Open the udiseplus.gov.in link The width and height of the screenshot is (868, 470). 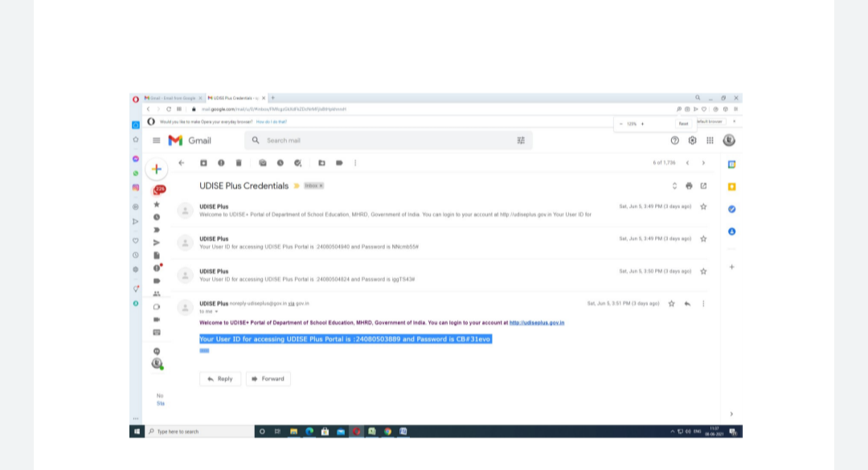536,323
